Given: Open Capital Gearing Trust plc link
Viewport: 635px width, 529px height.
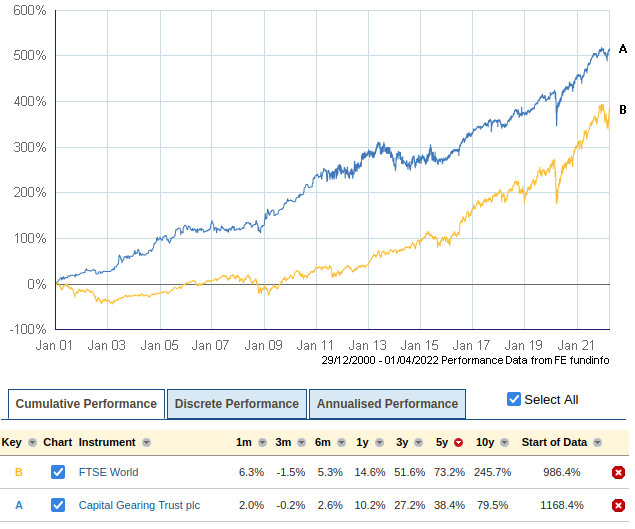Looking at the screenshot, I should (x=139, y=505).
